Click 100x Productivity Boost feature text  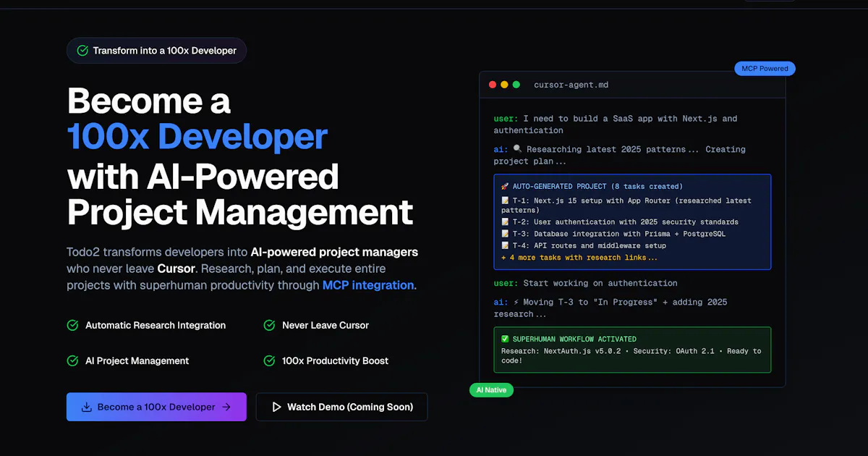tap(335, 360)
